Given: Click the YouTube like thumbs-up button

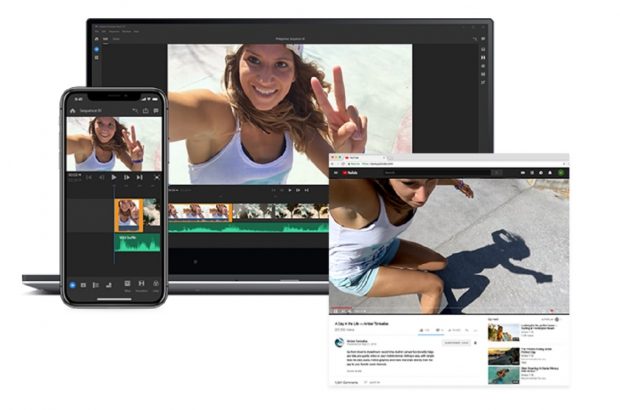Looking at the screenshot, I should pyautogui.click(x=424, y=330).
